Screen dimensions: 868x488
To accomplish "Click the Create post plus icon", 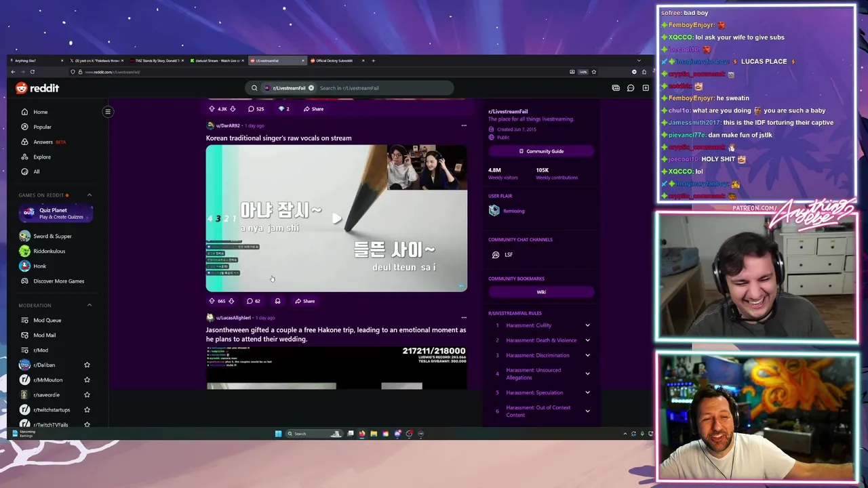I will coord(646,88).
